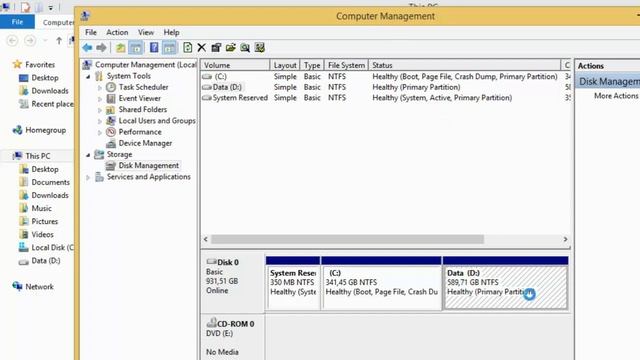Expand the Task Scheduler node

tap(100, 87)
